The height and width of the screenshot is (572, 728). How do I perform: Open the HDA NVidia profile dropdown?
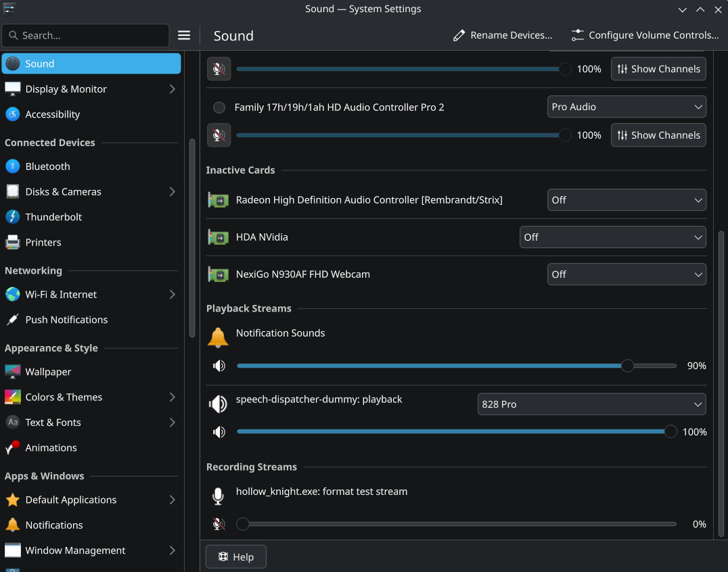point(612,237)
